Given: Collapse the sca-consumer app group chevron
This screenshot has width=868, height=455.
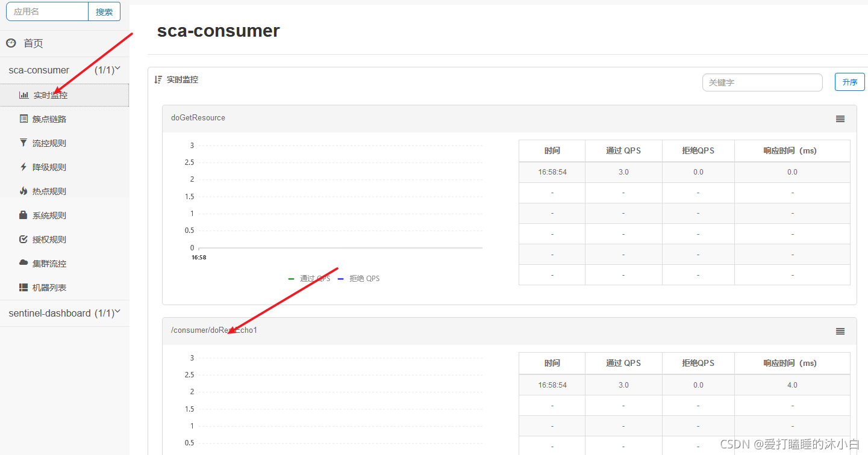Looking at the screenshot, I should [118, 69].
